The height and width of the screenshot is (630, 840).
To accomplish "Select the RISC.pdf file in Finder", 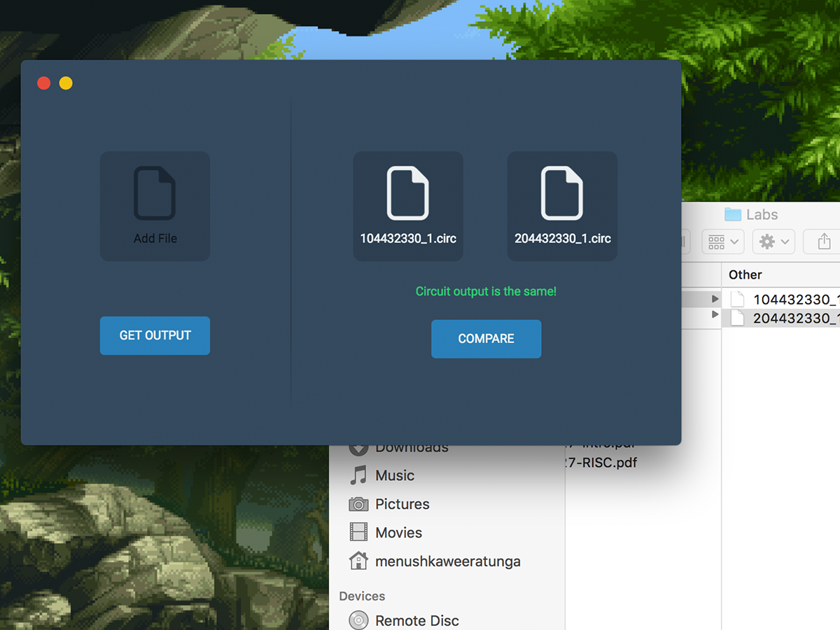I will click(x=603, y=462).
